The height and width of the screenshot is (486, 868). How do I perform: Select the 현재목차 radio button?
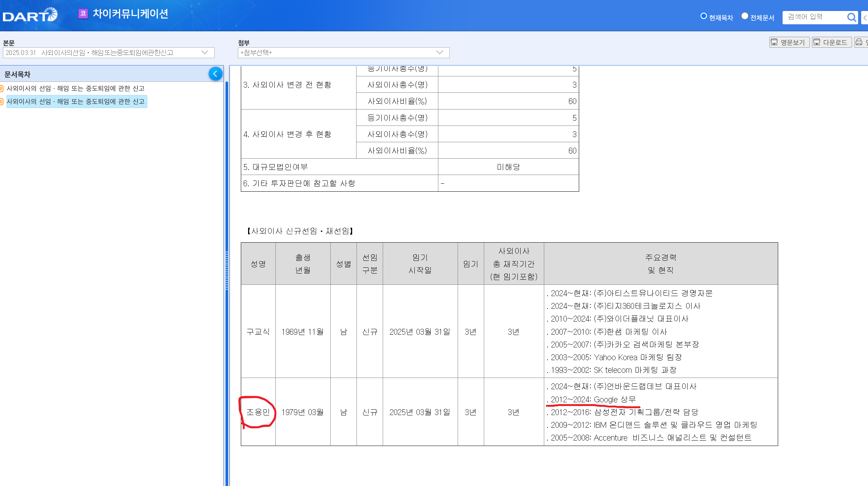coord(704,16)
